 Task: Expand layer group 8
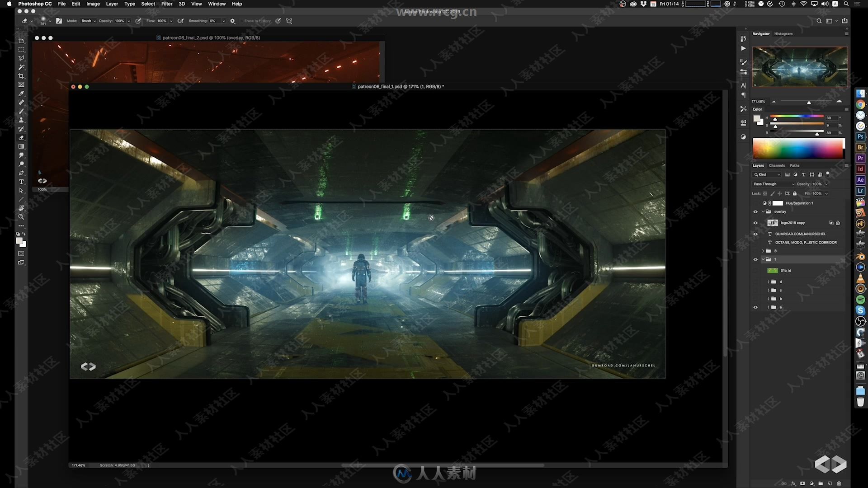click(763, 251)
